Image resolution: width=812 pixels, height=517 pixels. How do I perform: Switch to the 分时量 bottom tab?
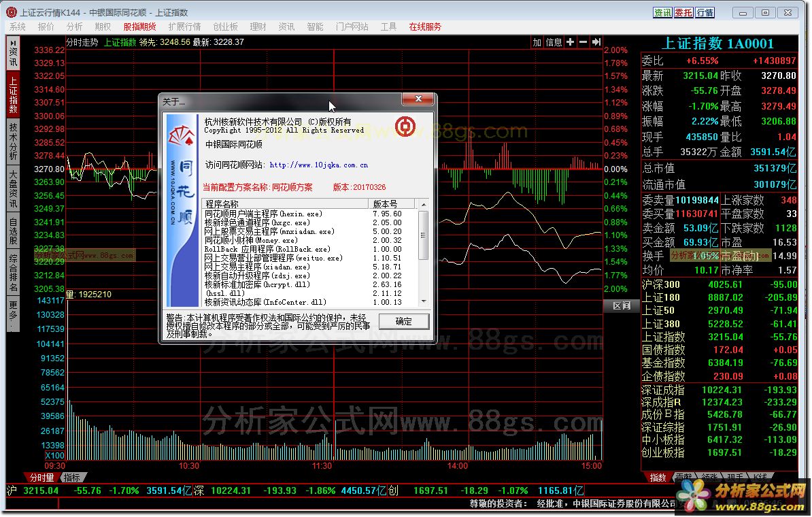pyautogui.click(x=41, y=477)
